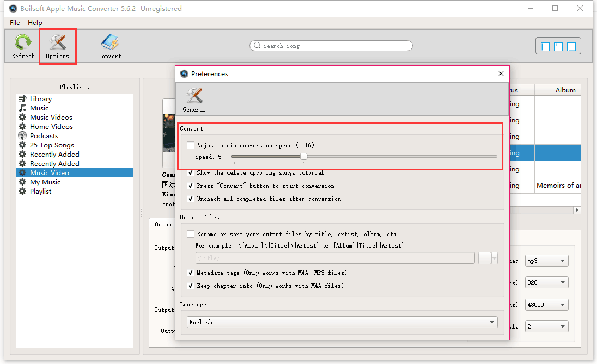Image resolution: width=597 pixels, height=364 pixels.
Task: Open the Language dropdown
Action: pos(342,322)
